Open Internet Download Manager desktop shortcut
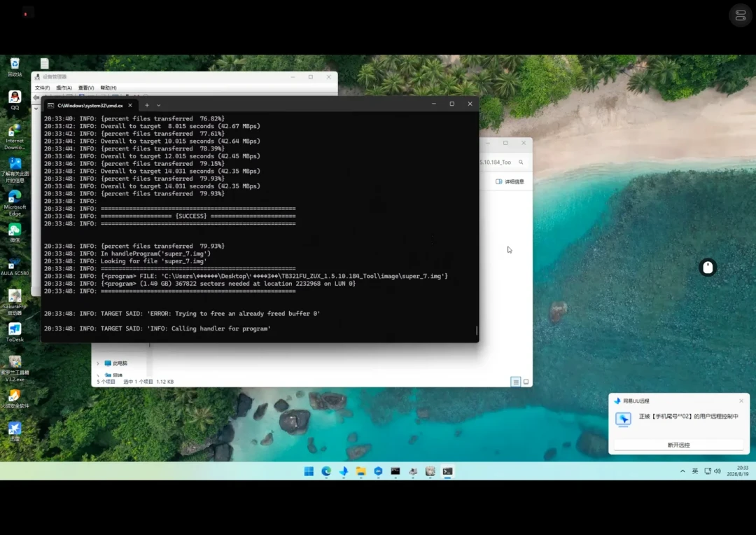Viewport: 756px width, 535px height. point(15,137)
